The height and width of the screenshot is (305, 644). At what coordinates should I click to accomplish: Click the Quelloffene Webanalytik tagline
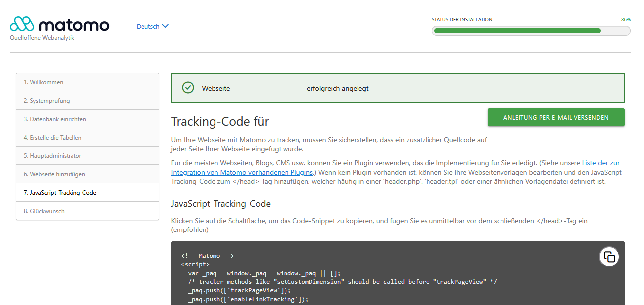click(42, 38)
